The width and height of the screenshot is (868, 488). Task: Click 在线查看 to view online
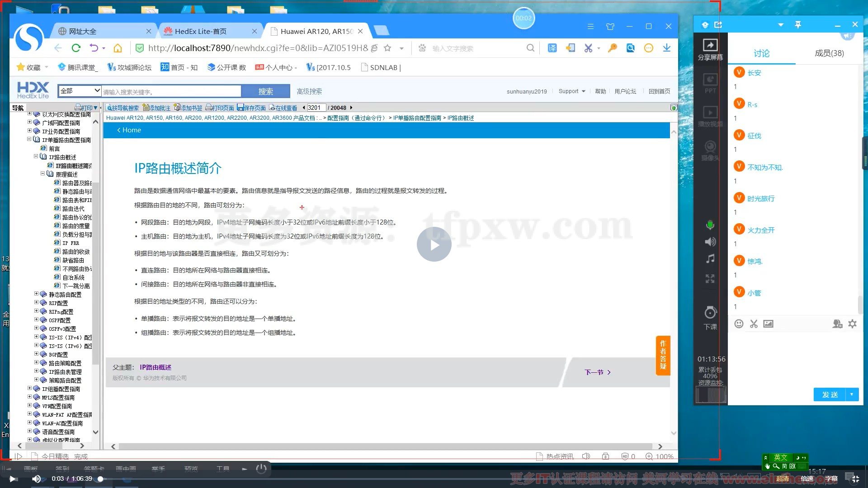coord(283,108)
